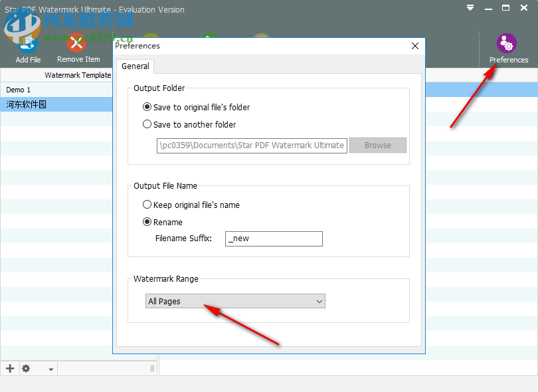
Task: Click the Remove Item toolbar icon
Action: [78, 49]
